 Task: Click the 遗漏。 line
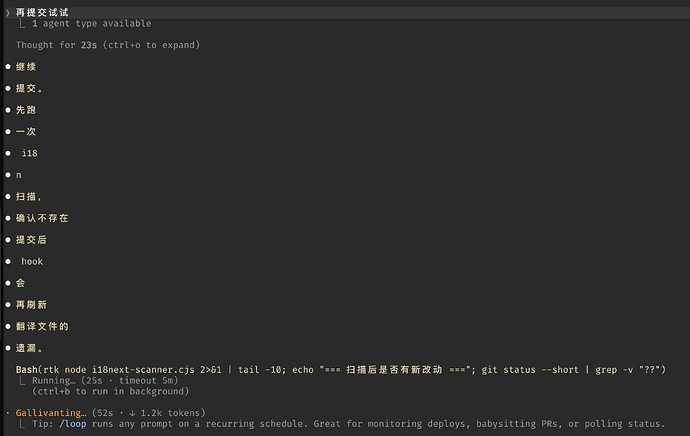[x=29, y=348]
